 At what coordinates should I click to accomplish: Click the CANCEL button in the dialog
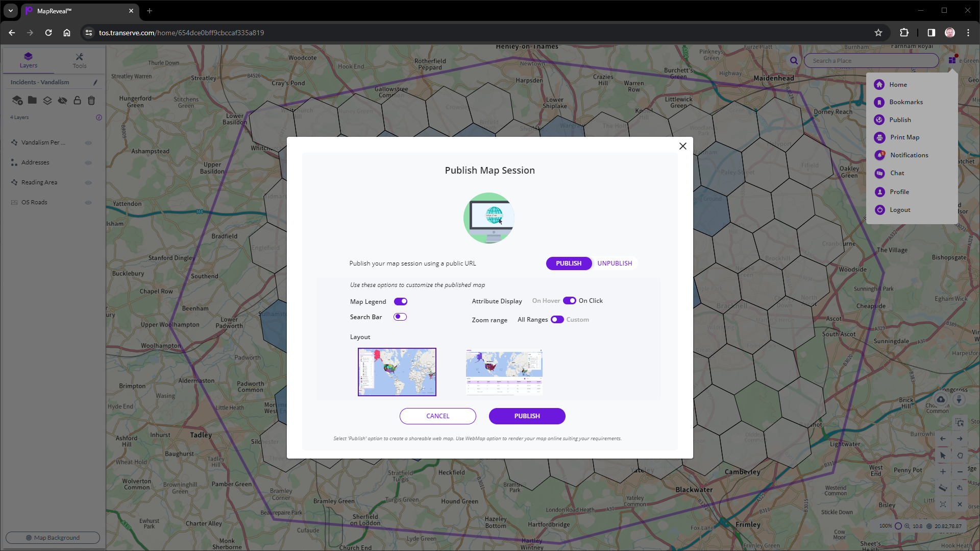point(437,416)
